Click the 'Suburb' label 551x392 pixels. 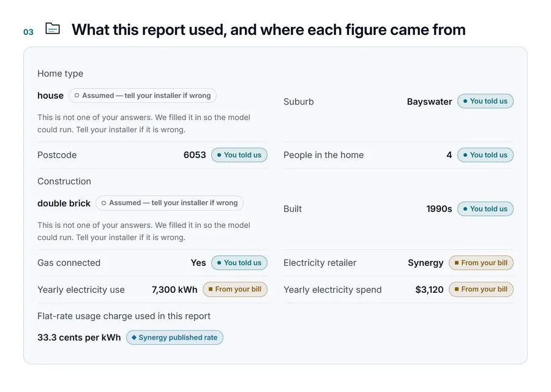click(x=299, y=102)
